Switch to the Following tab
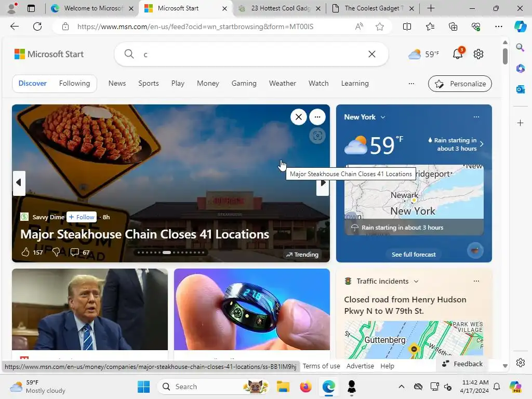The height and width of the screenshot is (399, 532). tap(74, 84)
